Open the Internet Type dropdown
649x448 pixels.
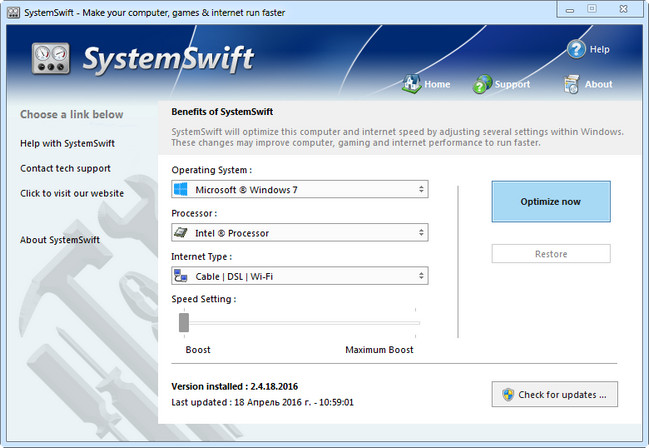(300, 276)
